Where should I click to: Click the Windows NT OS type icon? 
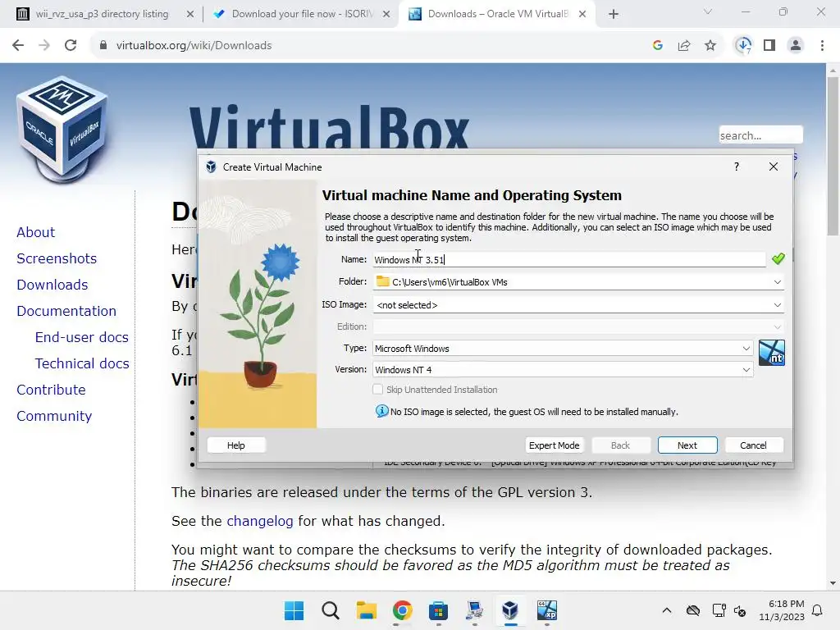point(772,353)
